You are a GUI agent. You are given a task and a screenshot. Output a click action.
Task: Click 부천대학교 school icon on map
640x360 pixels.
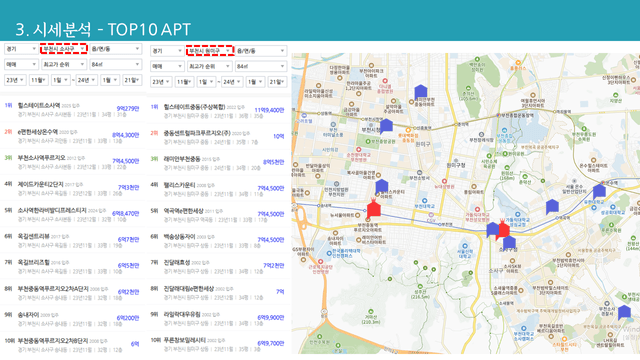(x=424, y=201)
